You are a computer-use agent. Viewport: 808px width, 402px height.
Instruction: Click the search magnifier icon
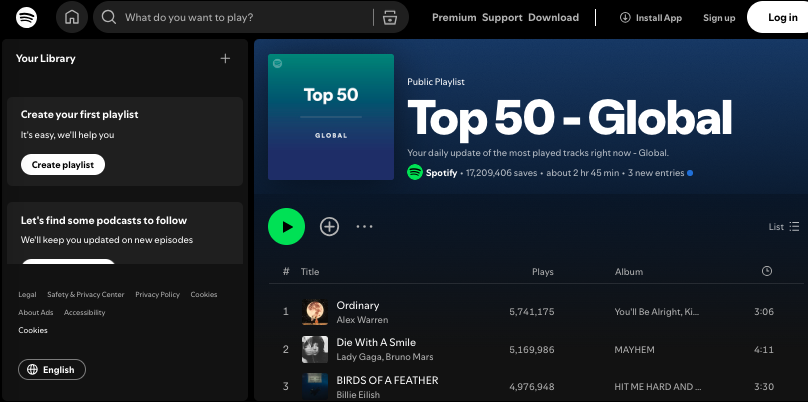click(109, 18)
